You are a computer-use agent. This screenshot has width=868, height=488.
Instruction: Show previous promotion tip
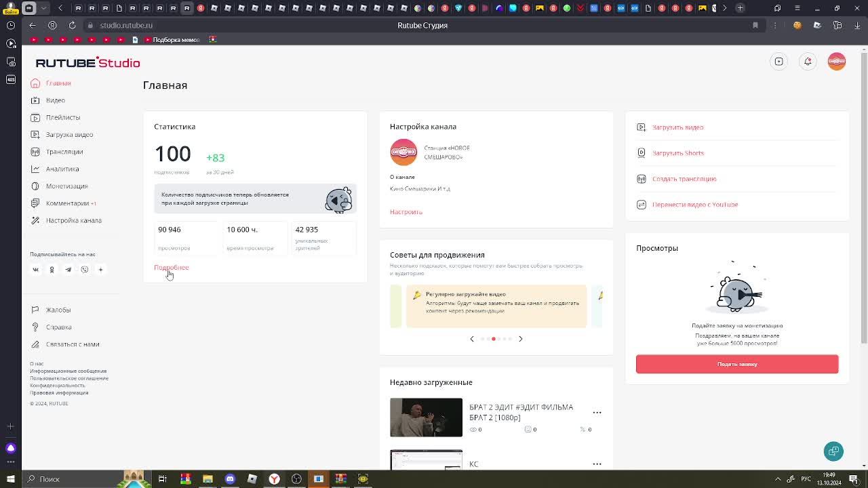[x=472, y=339]
